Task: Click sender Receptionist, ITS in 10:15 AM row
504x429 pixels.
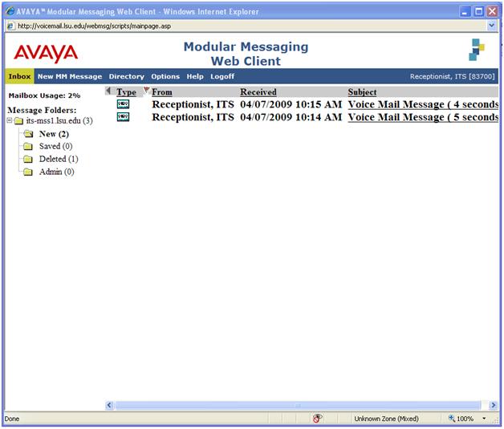Action: (x=193, y=105)
